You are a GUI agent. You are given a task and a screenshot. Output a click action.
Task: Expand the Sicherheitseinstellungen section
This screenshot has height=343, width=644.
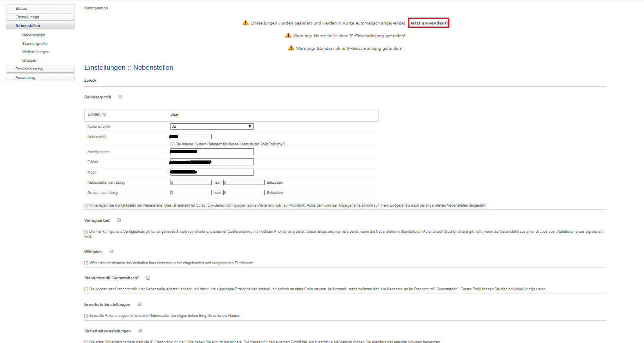140,331
